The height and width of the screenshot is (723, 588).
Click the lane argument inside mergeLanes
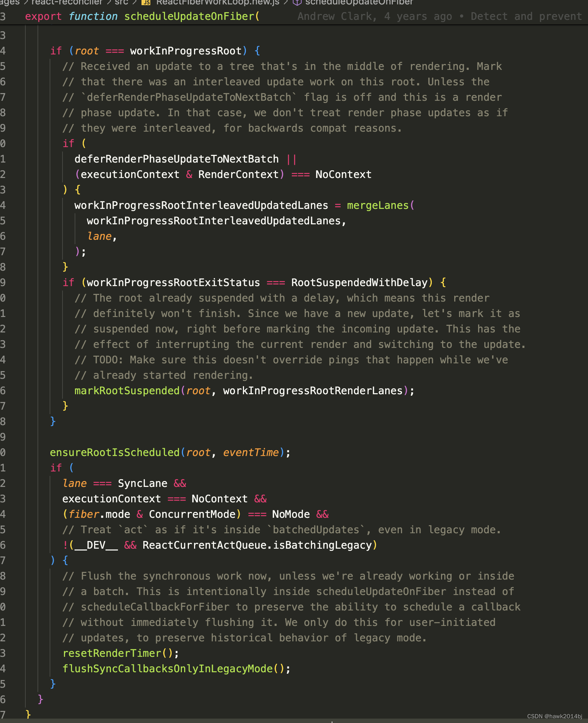[99, 236]
